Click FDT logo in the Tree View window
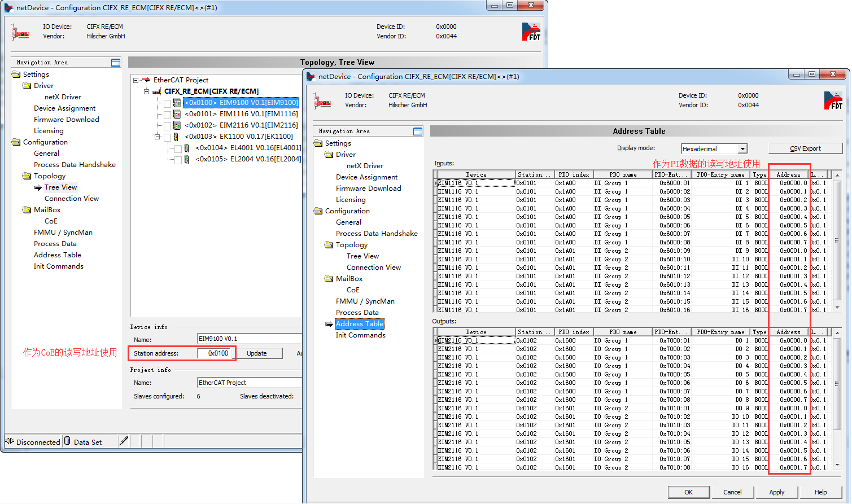This screenshot has width=852, height=504. tap(531, 32)
